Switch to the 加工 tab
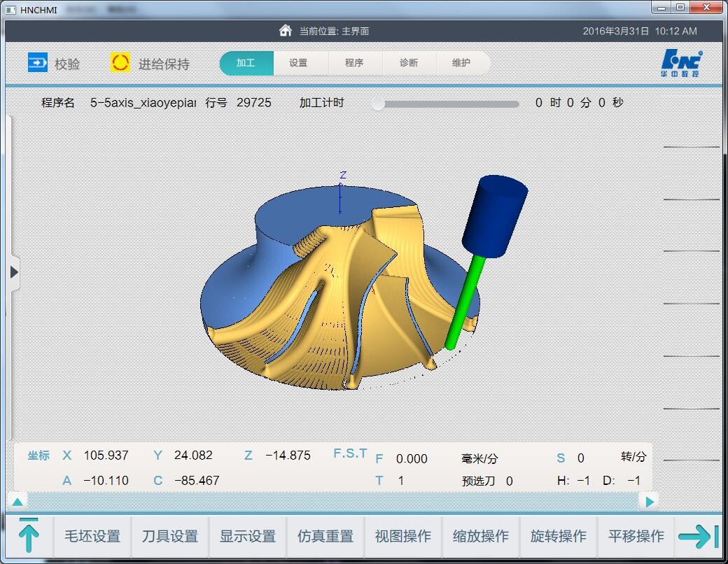The height and width of the screenshot is (564, 728). coord(246,63)
